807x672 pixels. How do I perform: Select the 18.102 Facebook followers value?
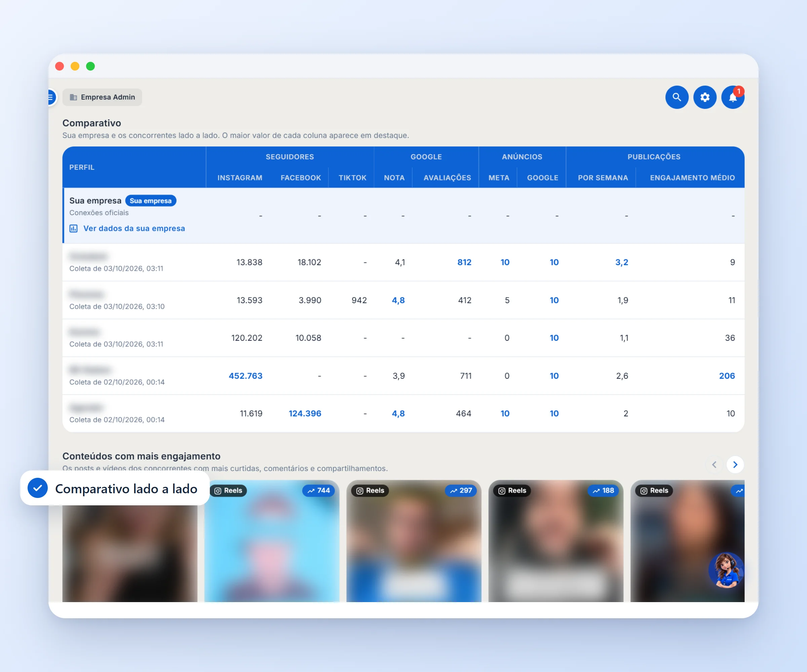[x=309, y=262]
